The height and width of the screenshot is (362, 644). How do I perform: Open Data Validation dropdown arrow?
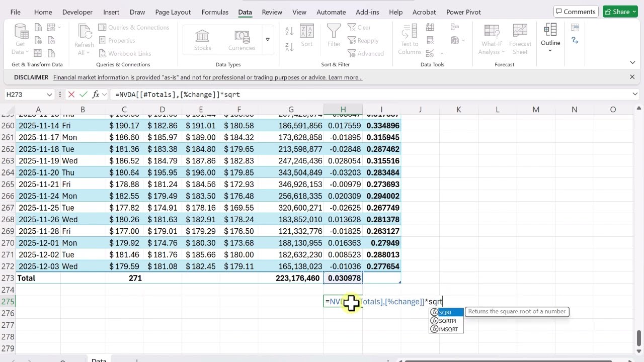(x=442, y=54)
